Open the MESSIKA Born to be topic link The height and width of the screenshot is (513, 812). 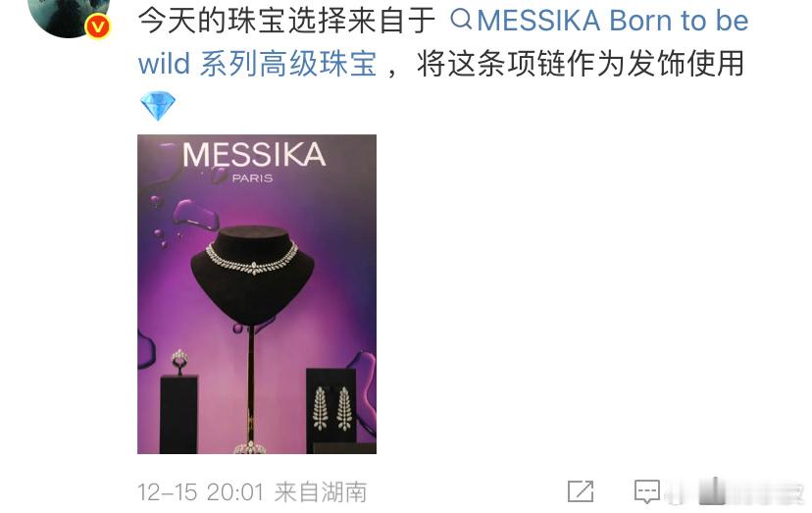pyautogui.click(x=613, y=21)
